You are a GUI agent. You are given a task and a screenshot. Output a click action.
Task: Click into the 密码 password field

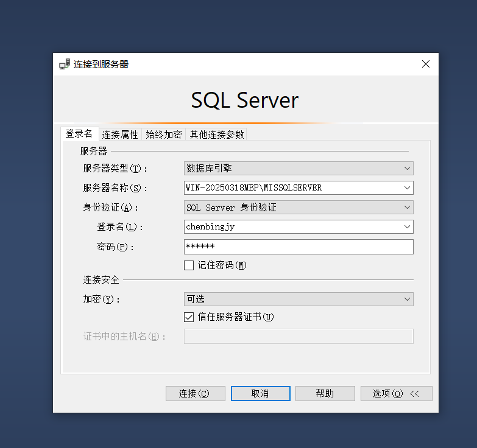pyautogui.click(x=299, y=247)
